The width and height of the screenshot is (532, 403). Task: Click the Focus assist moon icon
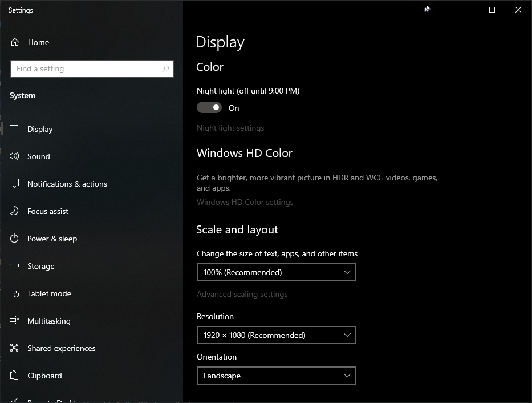tap(15, 211)
